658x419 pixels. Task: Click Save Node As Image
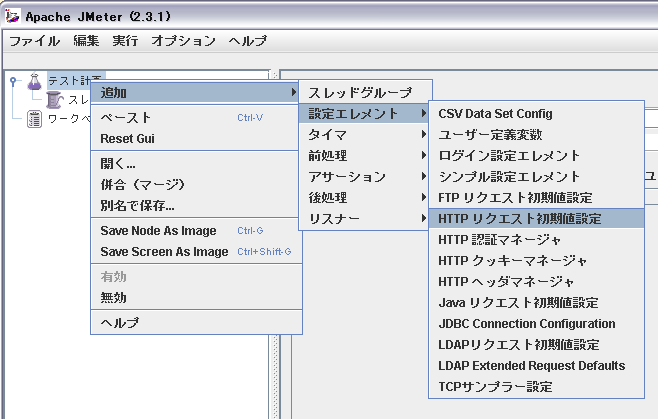[158, 230]
